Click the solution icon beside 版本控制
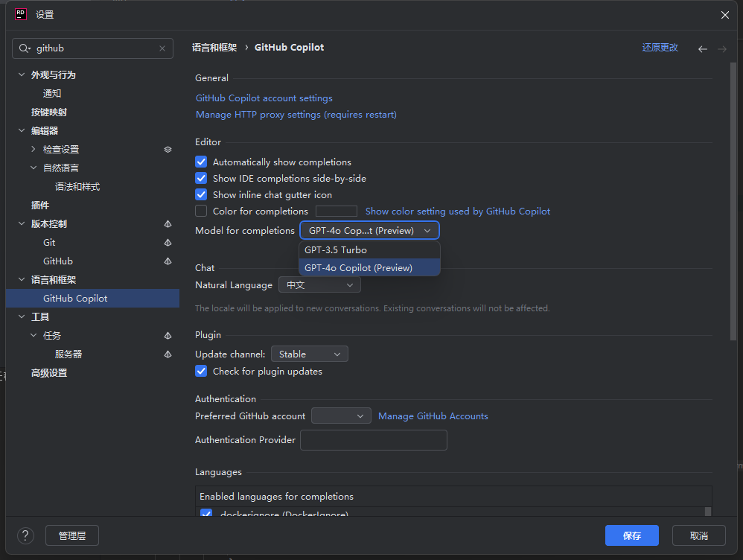Viewport: 743px width, 560px height. point(168,224)
